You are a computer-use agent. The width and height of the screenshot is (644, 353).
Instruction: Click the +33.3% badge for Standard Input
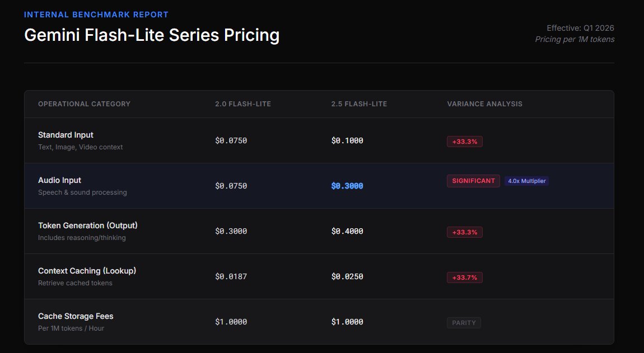464,142
